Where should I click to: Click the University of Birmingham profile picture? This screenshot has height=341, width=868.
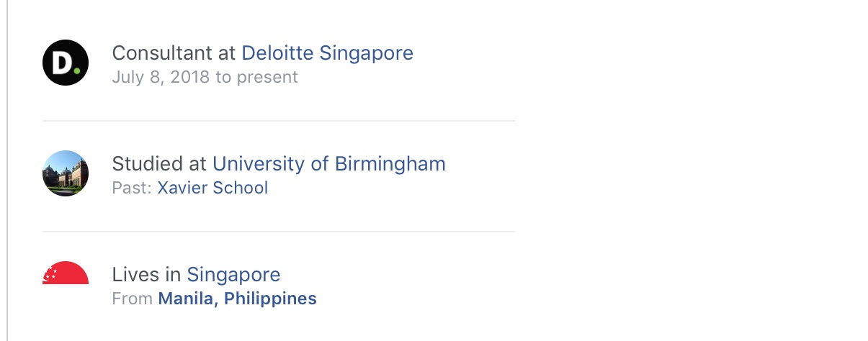pos(66,173)
